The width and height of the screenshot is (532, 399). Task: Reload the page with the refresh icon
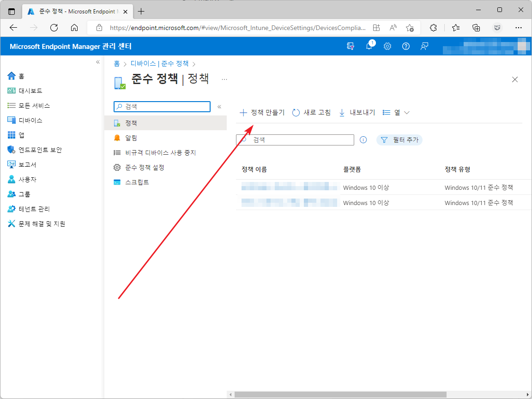coord(54,28)
